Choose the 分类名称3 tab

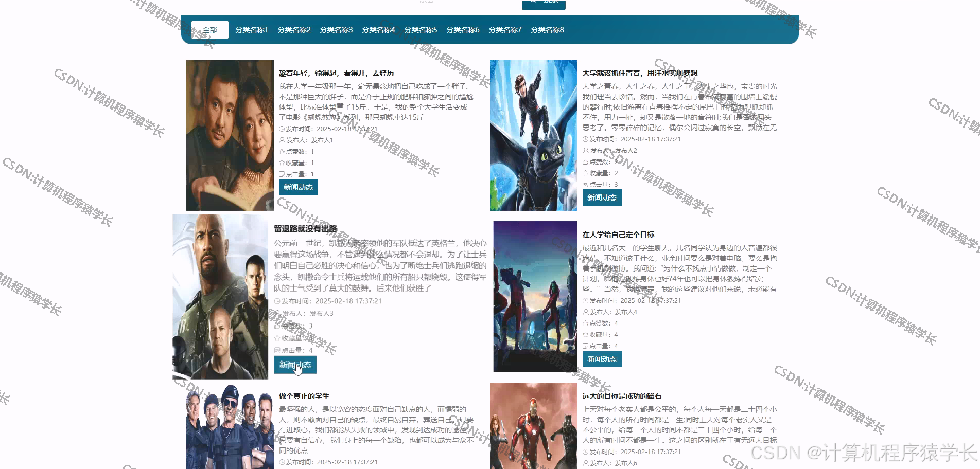(x=336, y=30)
